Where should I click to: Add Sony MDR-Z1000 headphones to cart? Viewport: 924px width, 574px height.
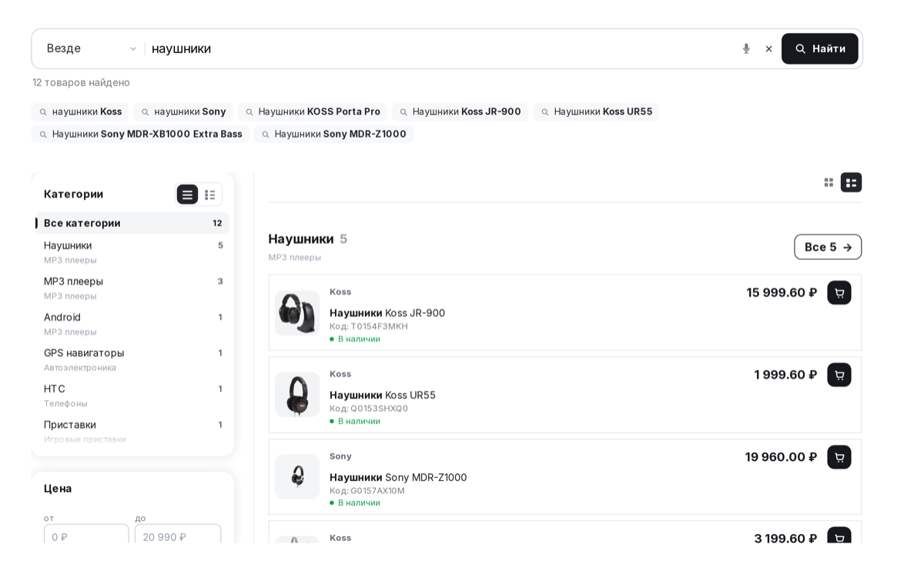click(839, 457)
